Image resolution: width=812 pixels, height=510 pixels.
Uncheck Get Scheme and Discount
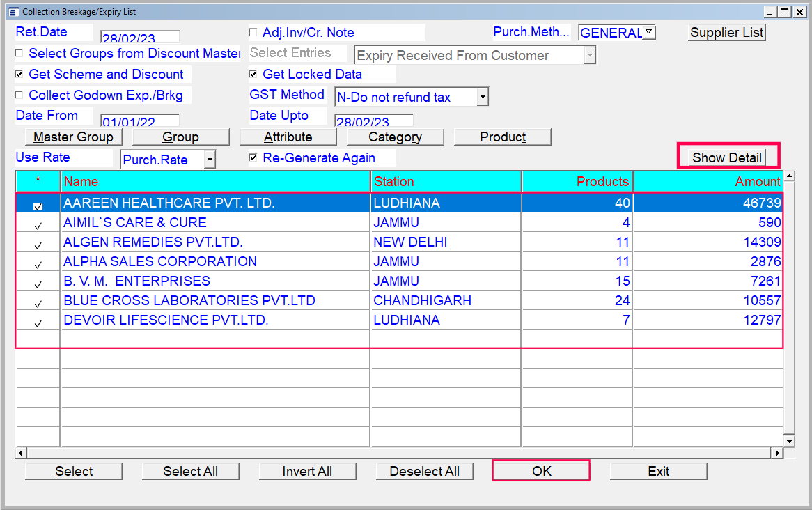[19, 75]
